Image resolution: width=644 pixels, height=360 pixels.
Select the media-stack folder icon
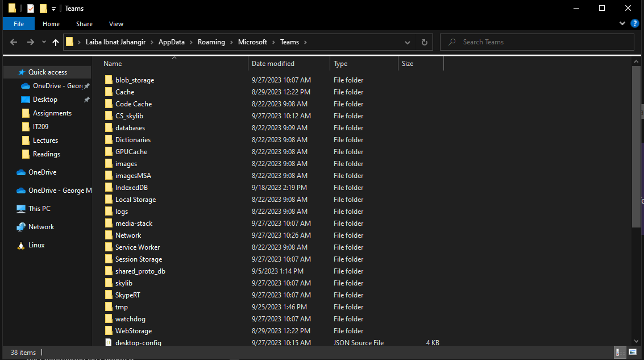109,223
